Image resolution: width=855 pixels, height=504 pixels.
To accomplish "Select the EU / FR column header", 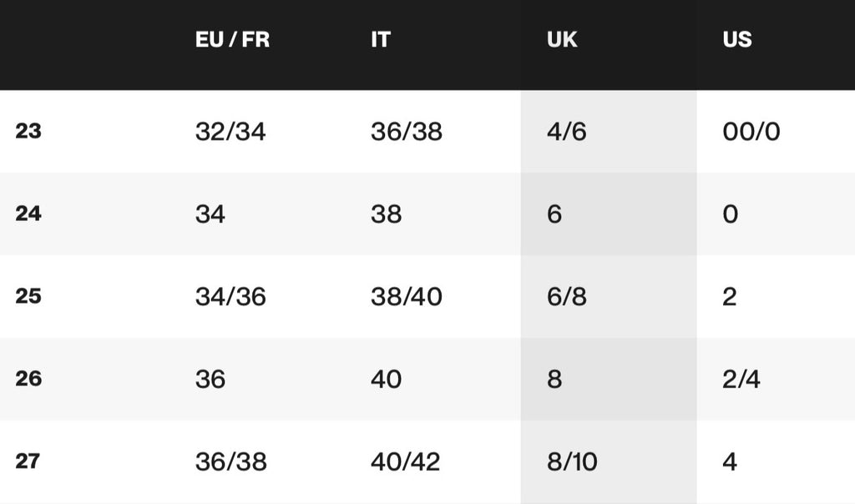I will (x=232, y=39).
